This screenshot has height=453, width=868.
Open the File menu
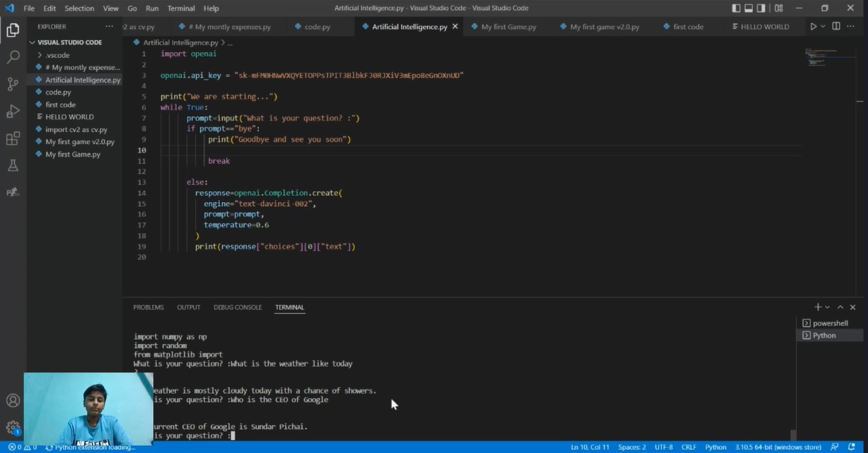pos(29,8)
